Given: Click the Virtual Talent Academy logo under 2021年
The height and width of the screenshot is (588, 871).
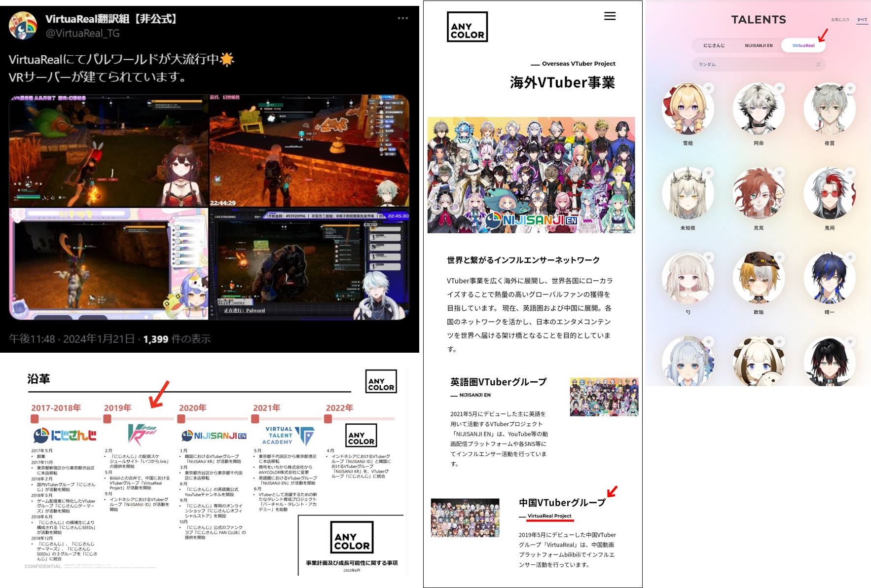Looking at the screenshot, I should 290,436.
